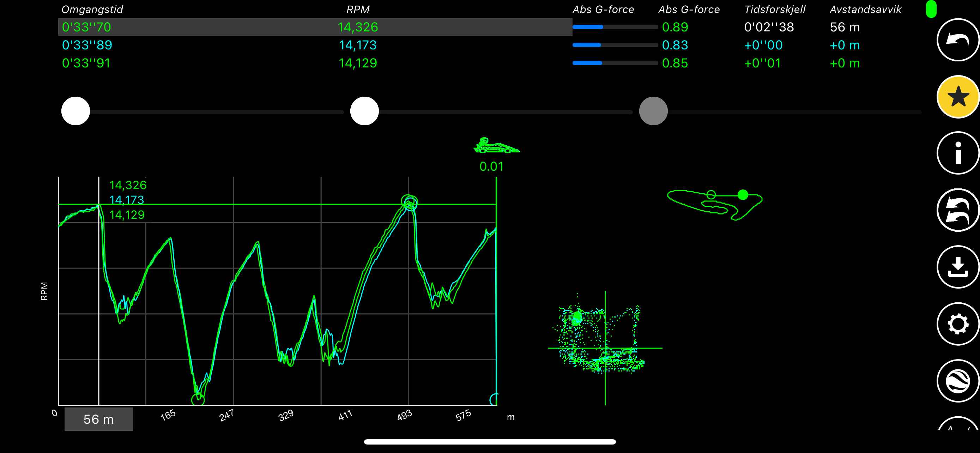Open settings gear icon
The height and width of the screenshot is (453, 980).
coord(957,324)
